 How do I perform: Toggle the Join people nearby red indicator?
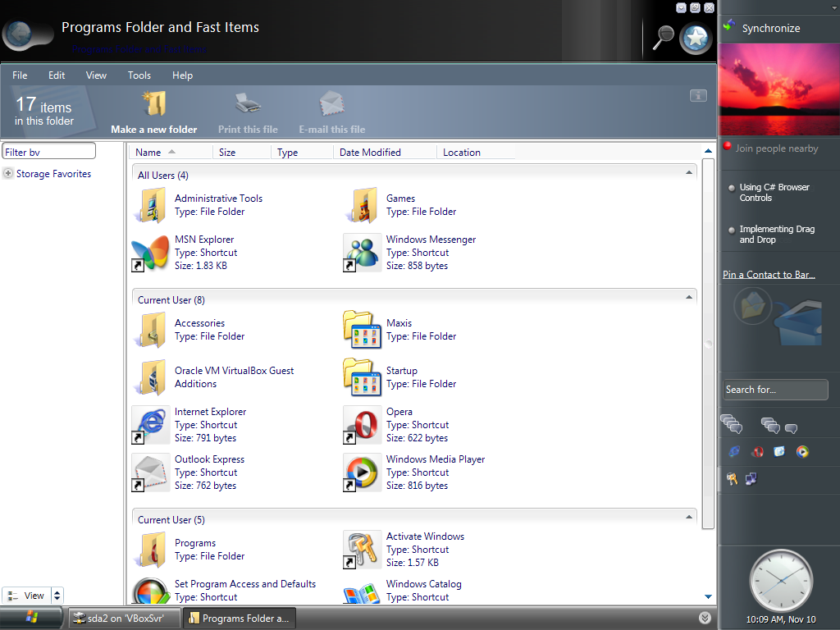[x=727, y=147]
